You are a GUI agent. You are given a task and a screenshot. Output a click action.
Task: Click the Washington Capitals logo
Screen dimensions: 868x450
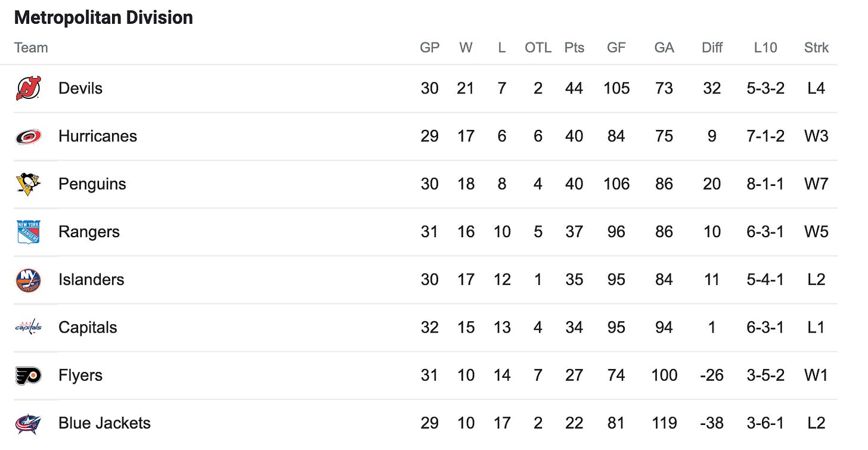(28, 327)
